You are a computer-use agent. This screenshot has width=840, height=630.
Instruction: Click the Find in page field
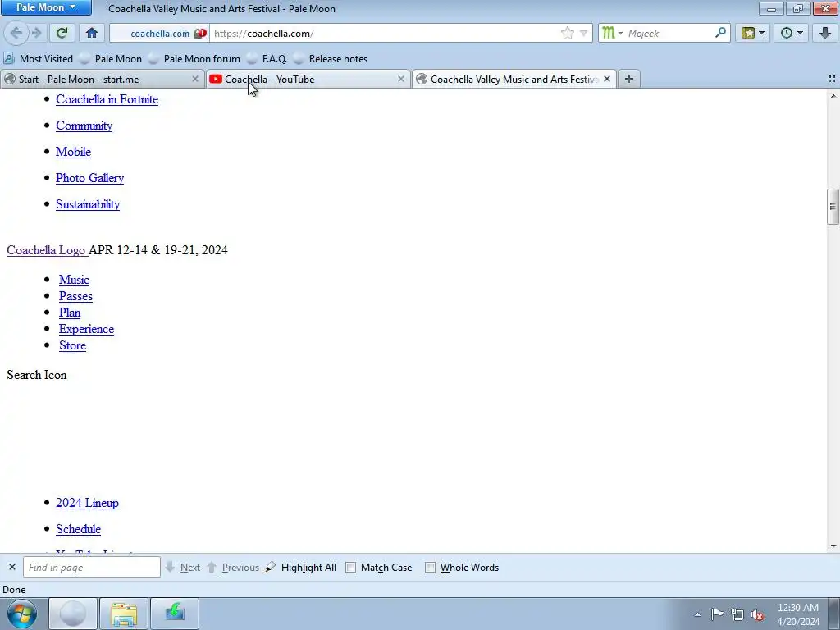[x=92, y=568]
